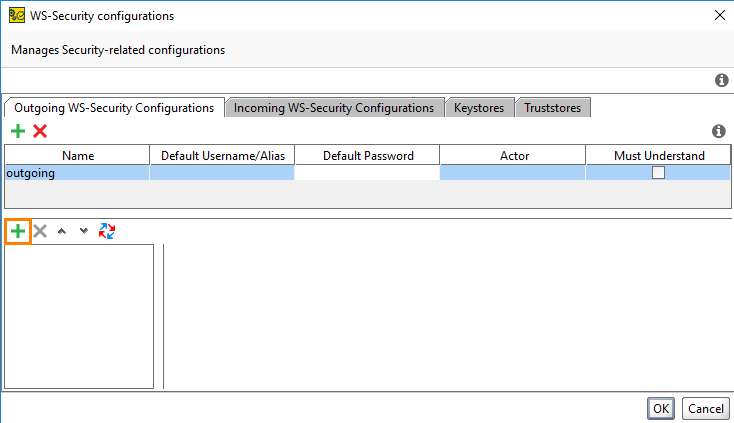This screenshot has height=423, width=734.
Task: Enable Must Understand for outgoing
Action: point(658,173)
